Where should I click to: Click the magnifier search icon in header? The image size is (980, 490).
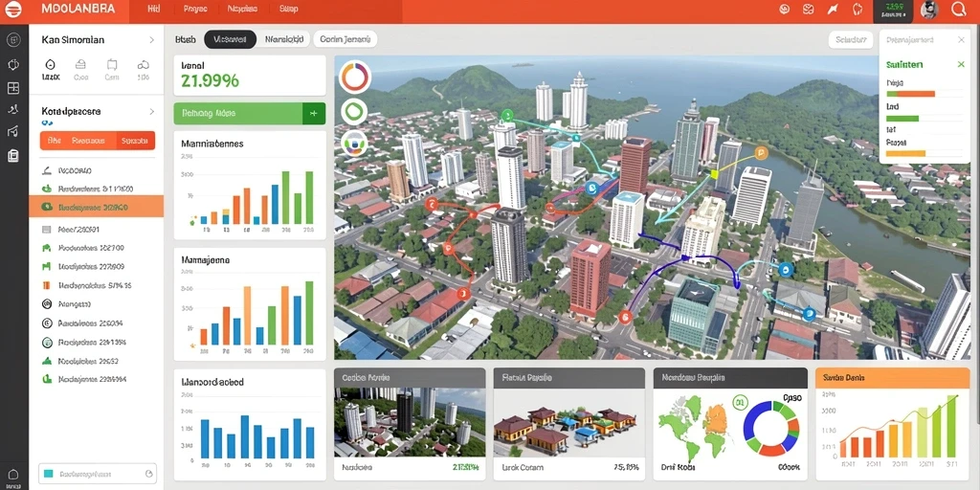click(x=958, y=10)
